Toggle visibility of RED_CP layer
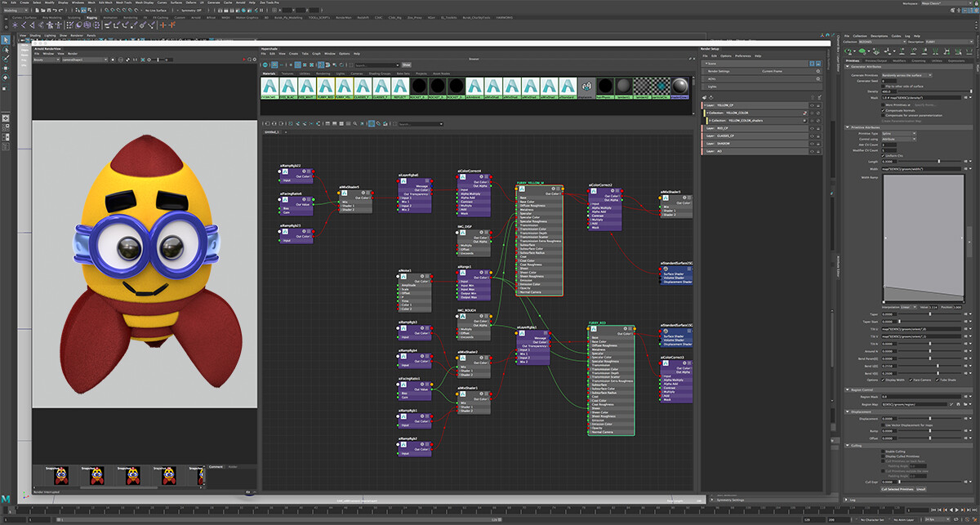980x525 pixels. click(x=811, y=128)
